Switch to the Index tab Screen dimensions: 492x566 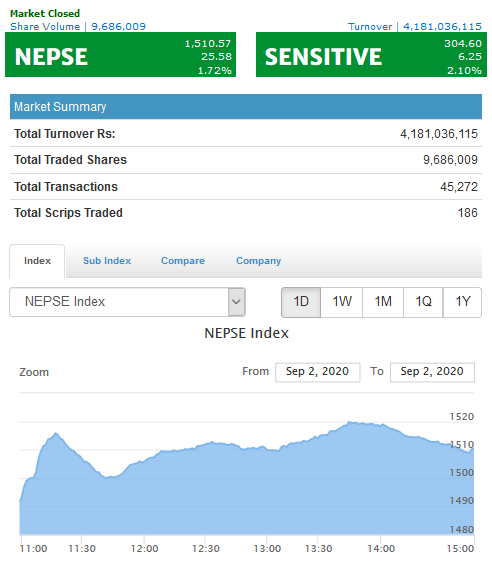click(37, 261)
